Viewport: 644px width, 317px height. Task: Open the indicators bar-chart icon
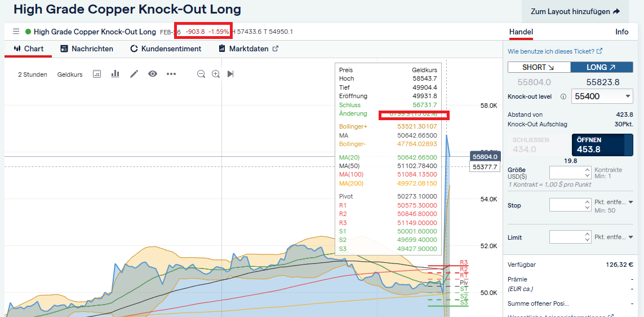click(115, 73)
